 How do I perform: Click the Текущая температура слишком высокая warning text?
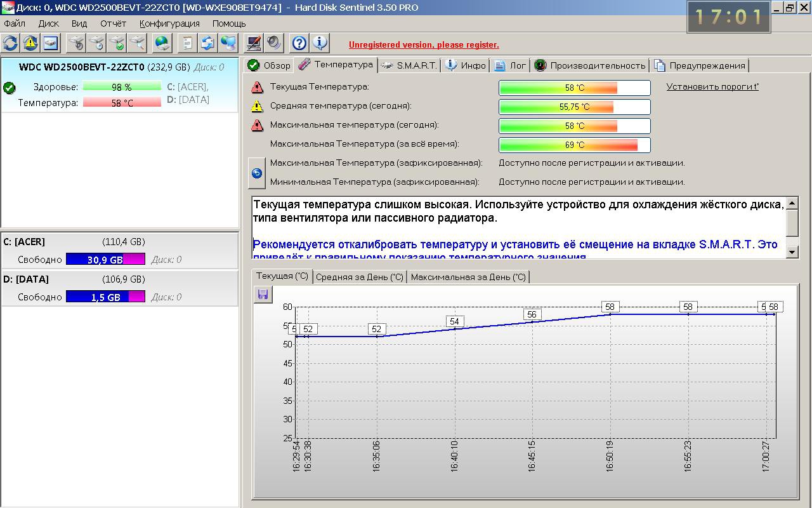click(518, 211)
